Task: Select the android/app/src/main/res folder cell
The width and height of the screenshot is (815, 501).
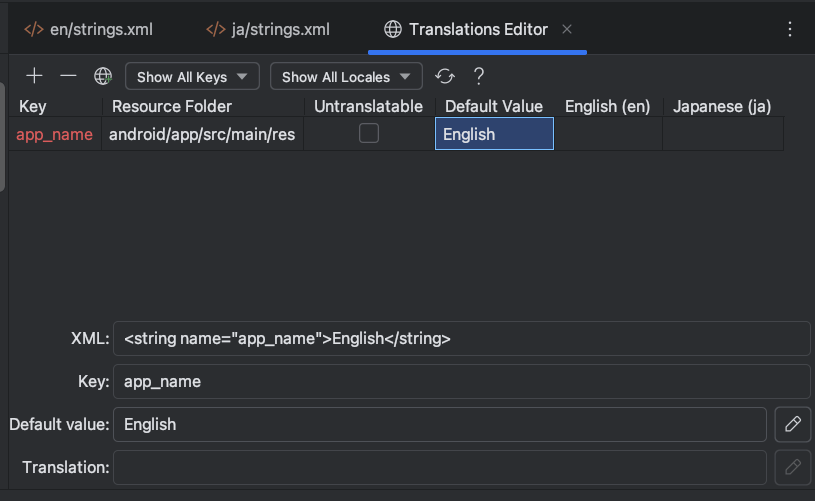Action: 202,134
